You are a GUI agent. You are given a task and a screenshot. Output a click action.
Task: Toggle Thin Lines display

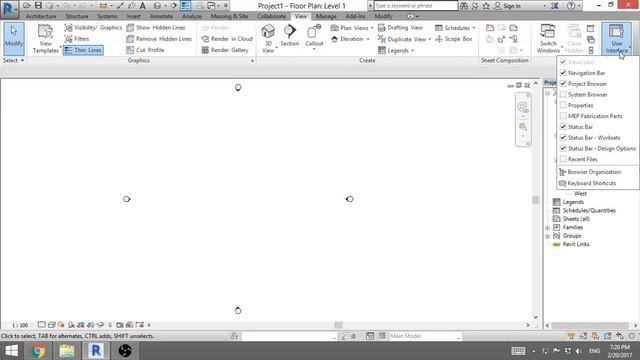coord(83,50)
